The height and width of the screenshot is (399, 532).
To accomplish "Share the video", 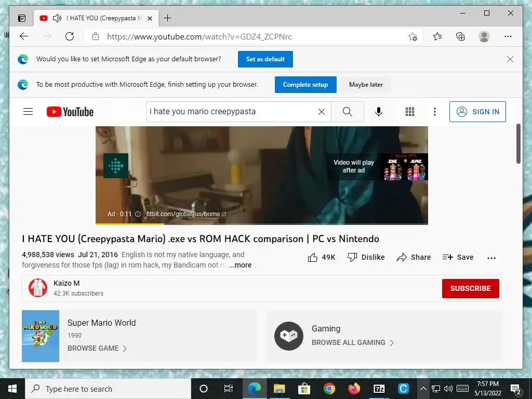I will click(414, 257).
